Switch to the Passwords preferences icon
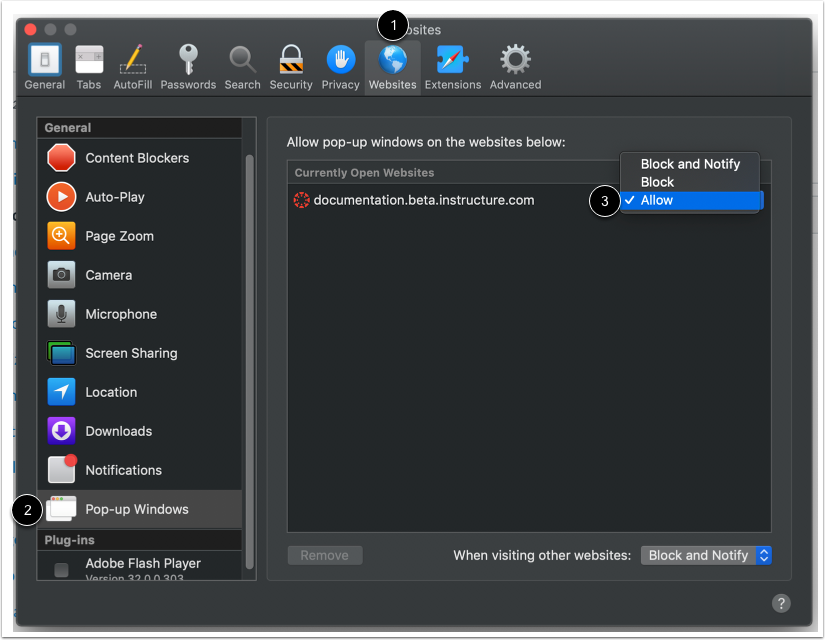 pos(188,65)
